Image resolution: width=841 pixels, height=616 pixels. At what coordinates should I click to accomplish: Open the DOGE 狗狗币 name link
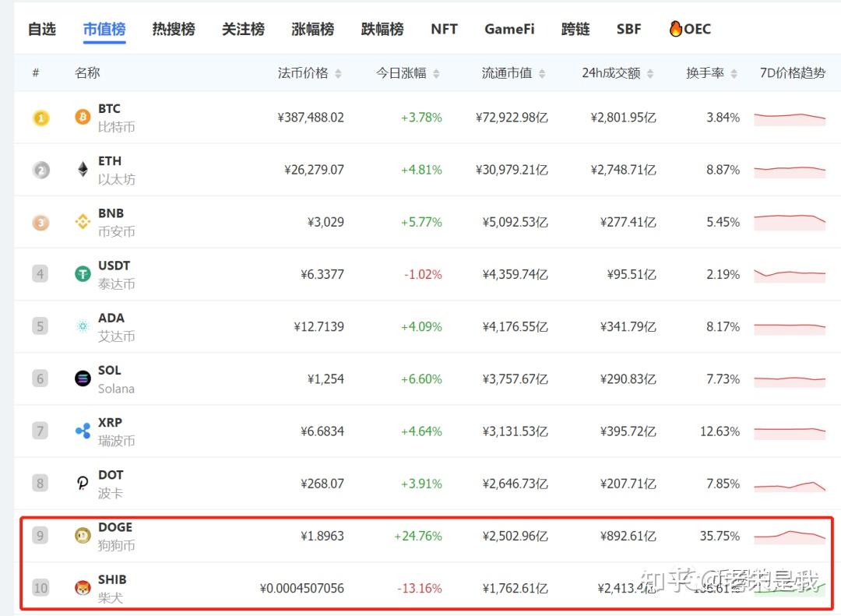(x=116, y=536)
